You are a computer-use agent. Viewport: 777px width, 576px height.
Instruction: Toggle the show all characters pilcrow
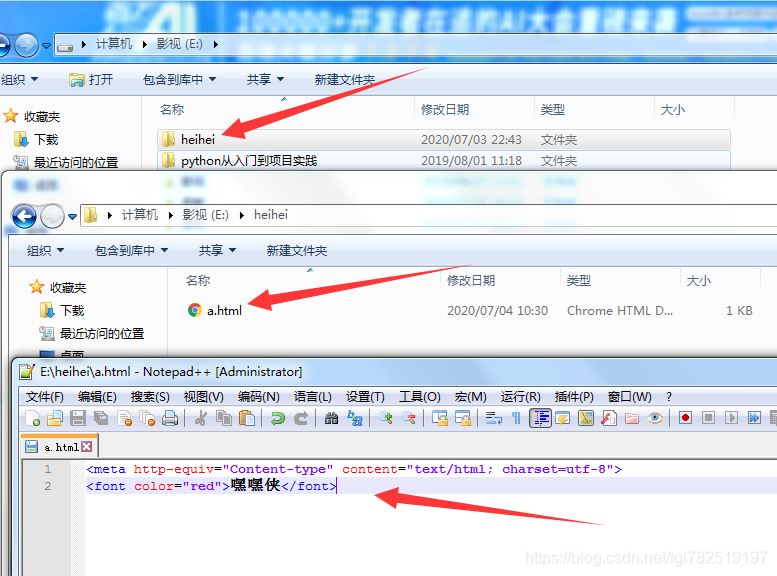[x=516, y=418]
